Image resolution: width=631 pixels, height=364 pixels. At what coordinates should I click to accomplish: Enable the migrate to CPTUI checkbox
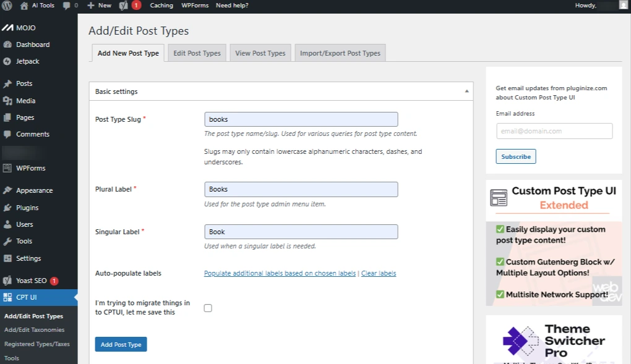click(208, 308)
